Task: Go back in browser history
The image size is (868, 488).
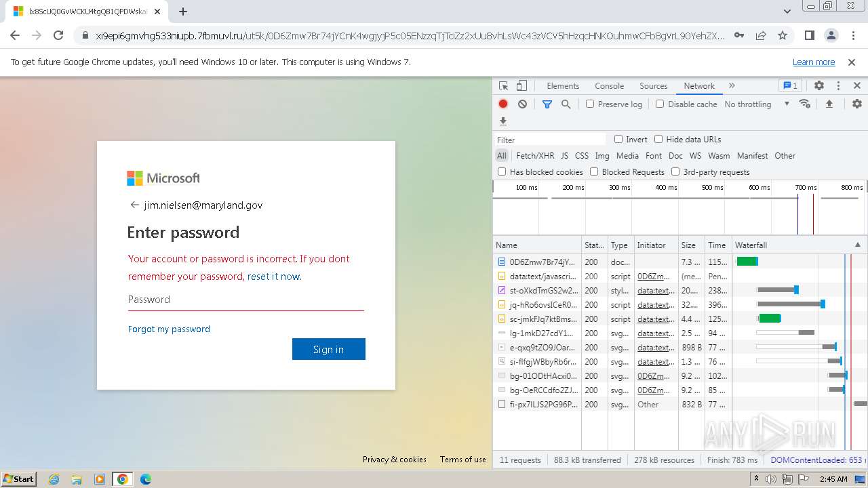Action: 15,35
